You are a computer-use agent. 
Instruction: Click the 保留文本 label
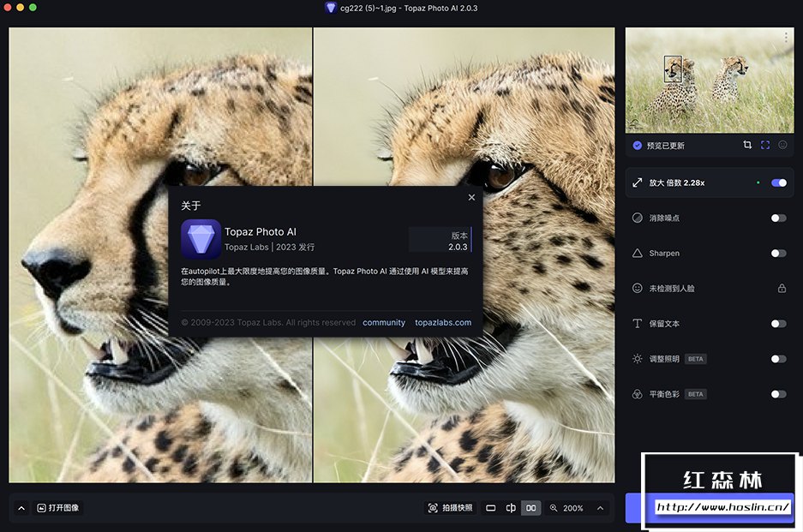(x=664, y=324)
